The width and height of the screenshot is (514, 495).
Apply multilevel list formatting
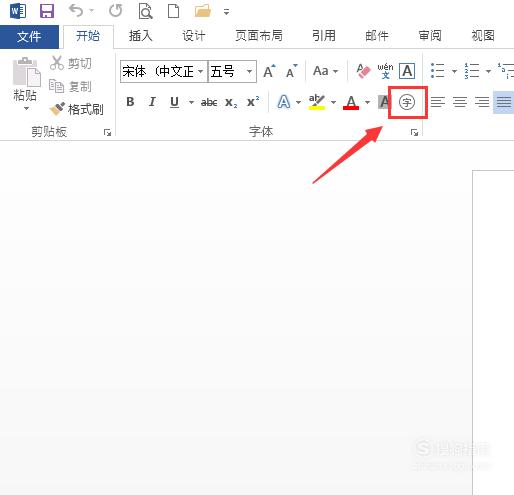click(506, 71)
